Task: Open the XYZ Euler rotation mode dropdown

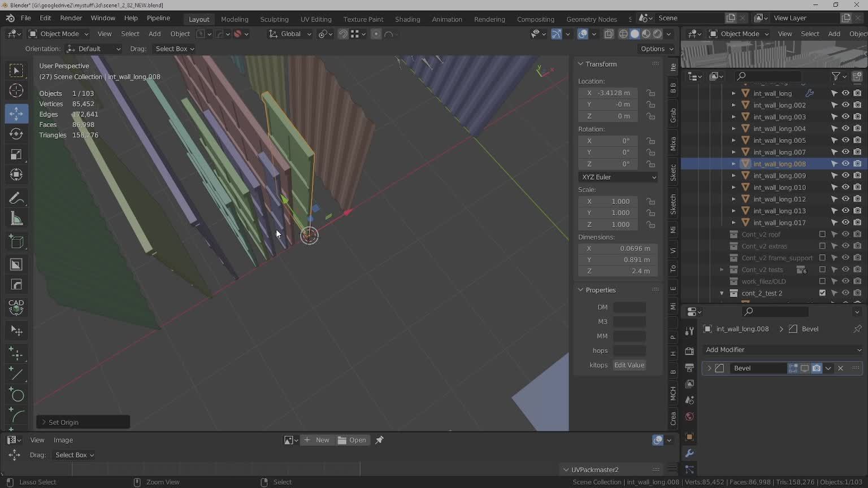Action: click(618, 177)
